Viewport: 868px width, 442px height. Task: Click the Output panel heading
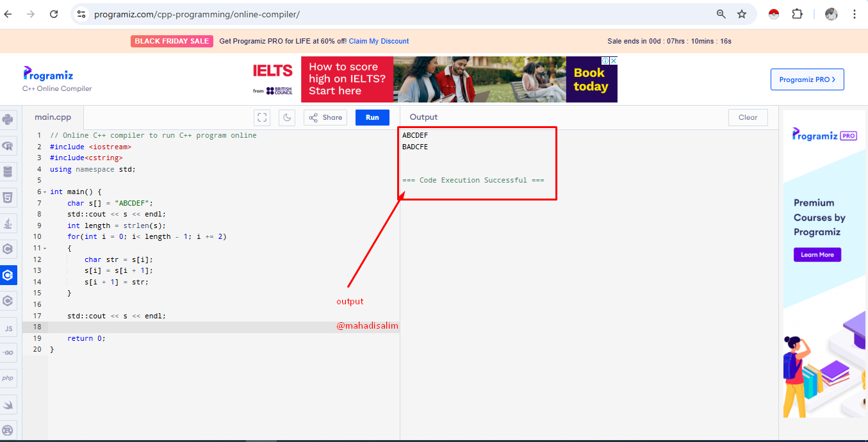point(423,117)
